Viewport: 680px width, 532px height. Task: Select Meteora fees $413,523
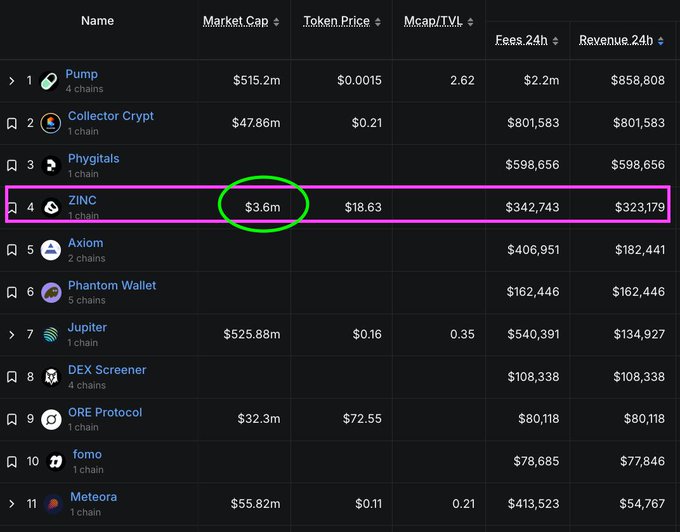533,504
